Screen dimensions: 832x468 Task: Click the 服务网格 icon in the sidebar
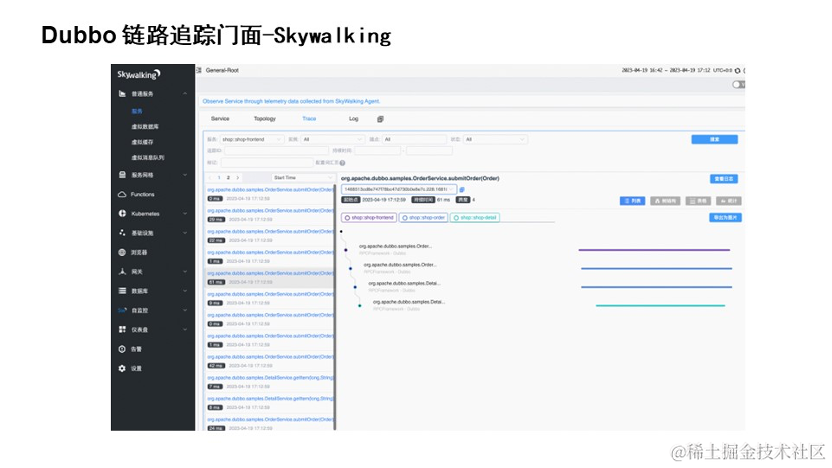(x=122, y=175)
